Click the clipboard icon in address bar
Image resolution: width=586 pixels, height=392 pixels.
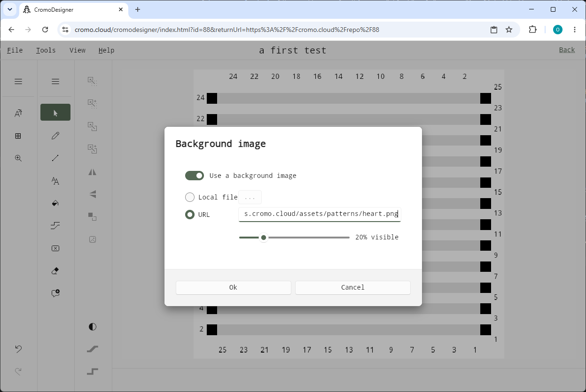pos(494,30)
